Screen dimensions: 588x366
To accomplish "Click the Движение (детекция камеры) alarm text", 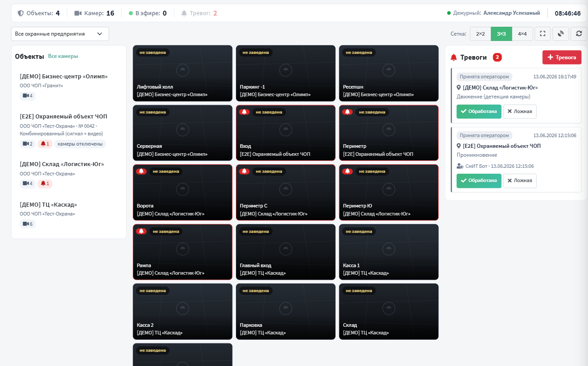I will (x=494, y=97).
